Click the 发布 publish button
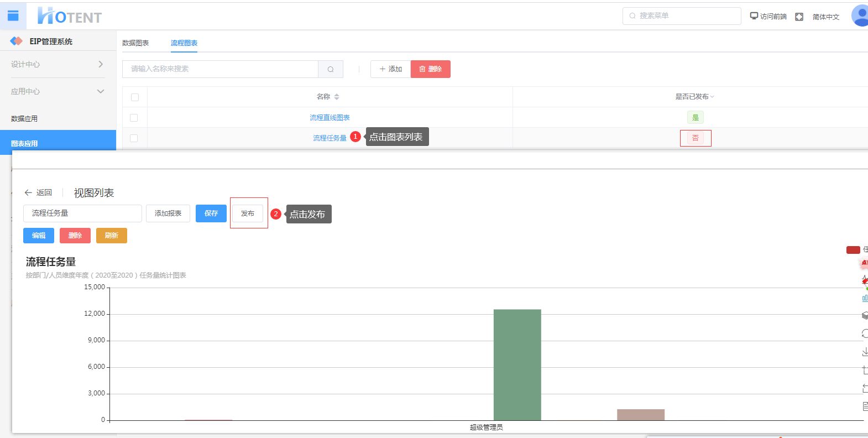This screenshot has width=868, height=438. coord(248,213)
